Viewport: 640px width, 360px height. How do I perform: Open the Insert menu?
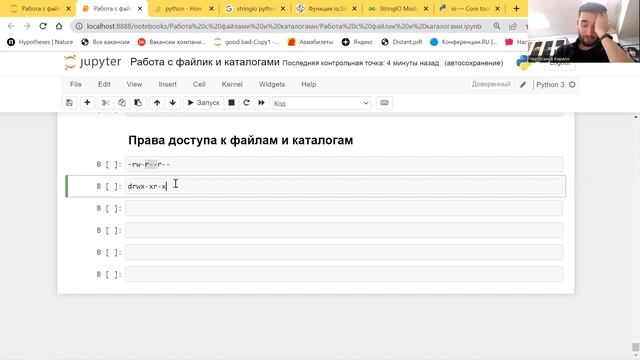pos(167,84)
